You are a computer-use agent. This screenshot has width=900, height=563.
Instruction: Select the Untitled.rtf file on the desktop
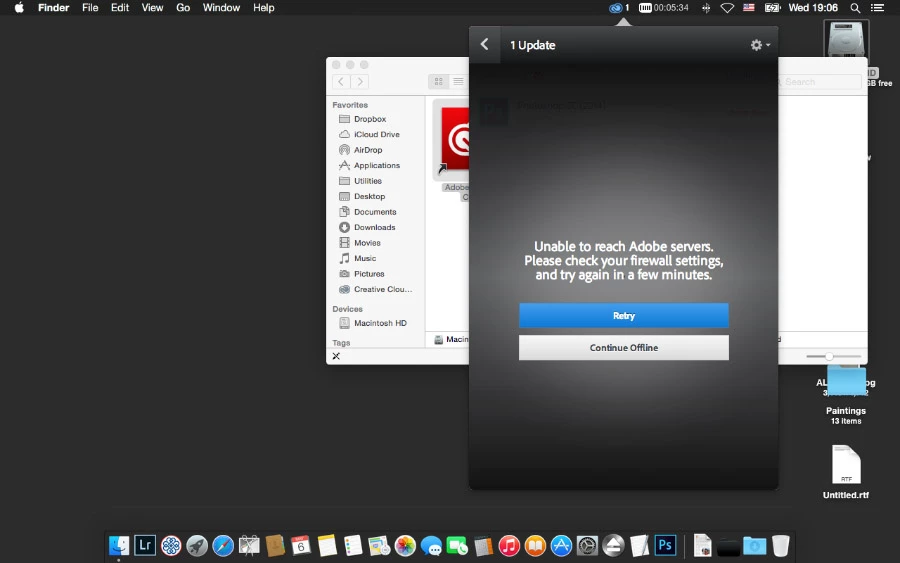coord(846,472)
